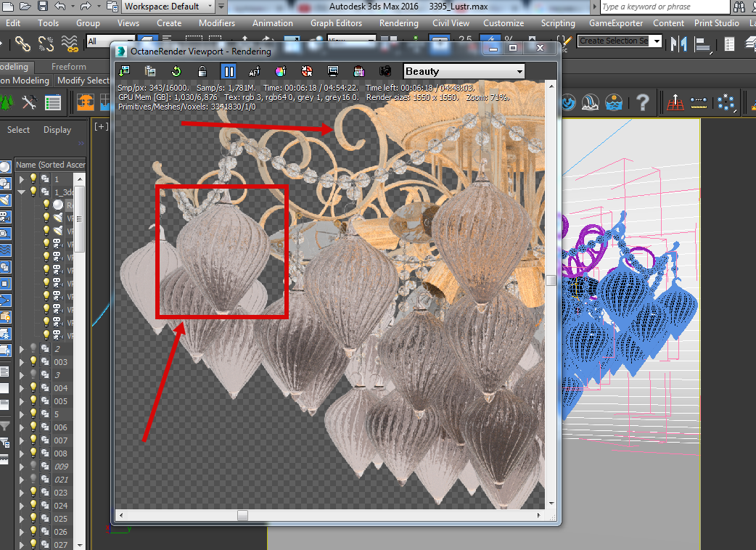This screenshot has height=550, width=756.
Task: Open the Edit menu
Action: click(13, 23)
